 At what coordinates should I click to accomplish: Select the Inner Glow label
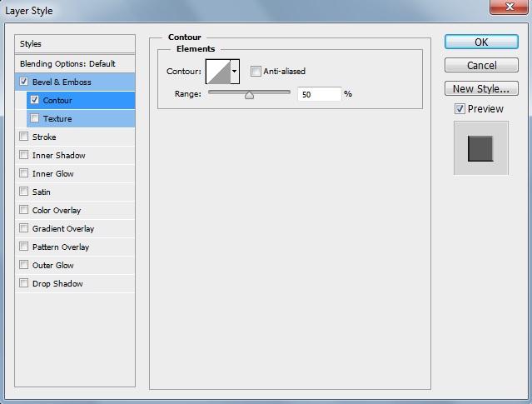[53, 174]
